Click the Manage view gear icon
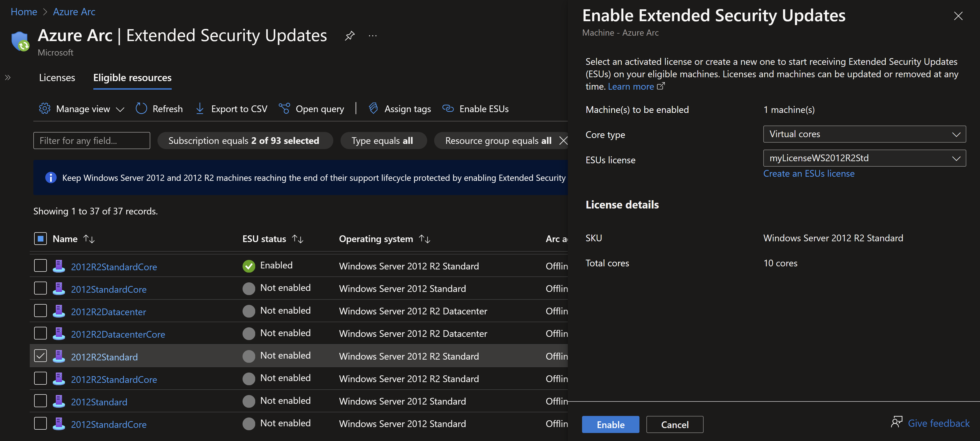 [x=45, y=109]
